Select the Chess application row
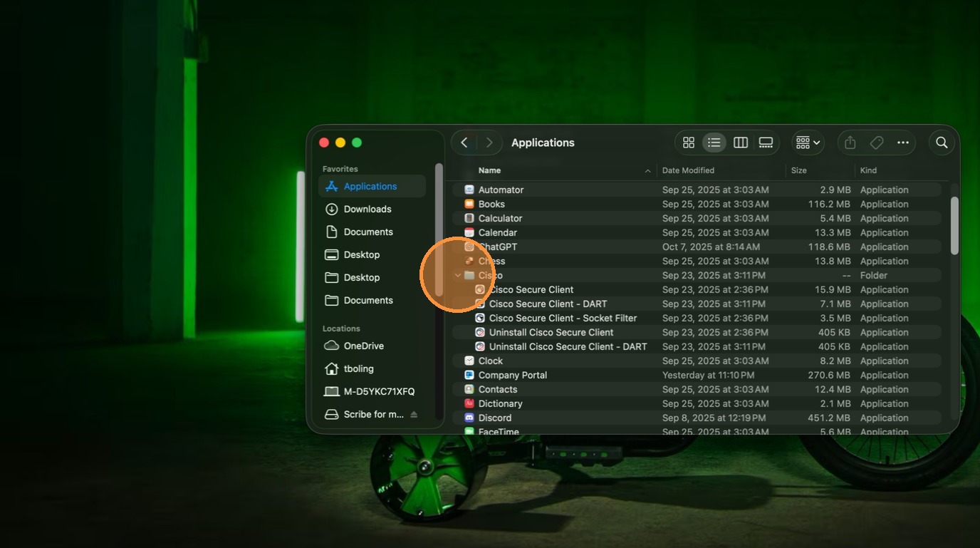The height and width of the screenshot is (548, 980). tap(697, 261)
